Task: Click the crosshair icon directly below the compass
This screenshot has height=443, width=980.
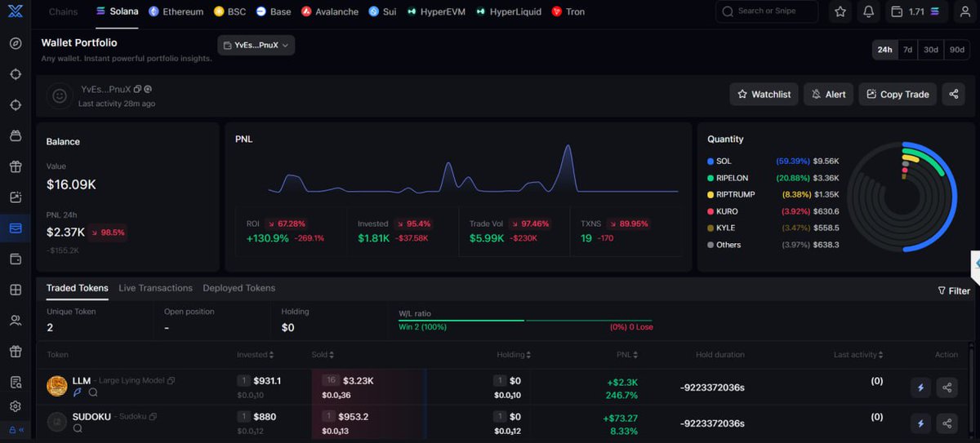Action: (16, 74)
